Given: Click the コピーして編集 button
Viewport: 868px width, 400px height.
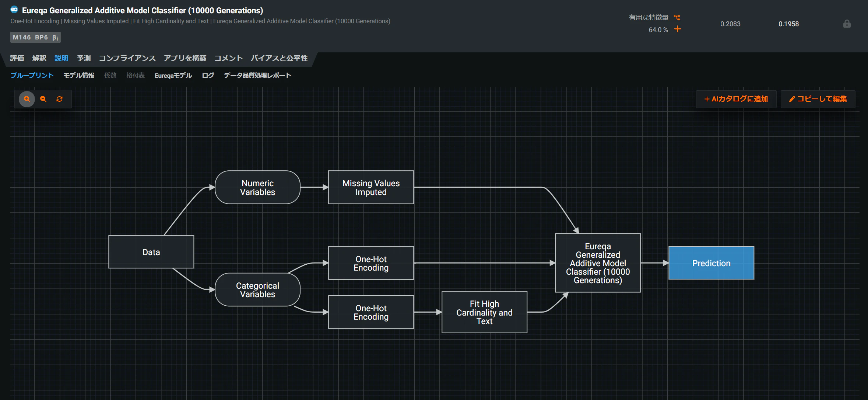Looking at the screenshot, I should [818, 99].
